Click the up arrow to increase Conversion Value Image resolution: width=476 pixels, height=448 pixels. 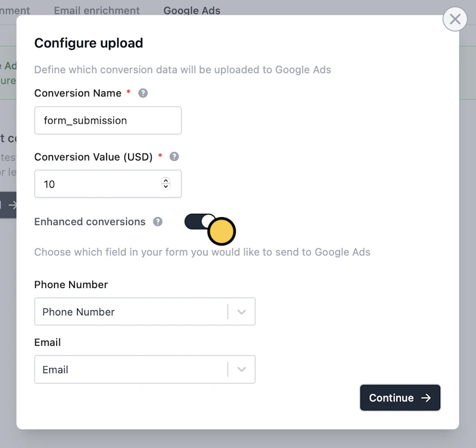165,180
